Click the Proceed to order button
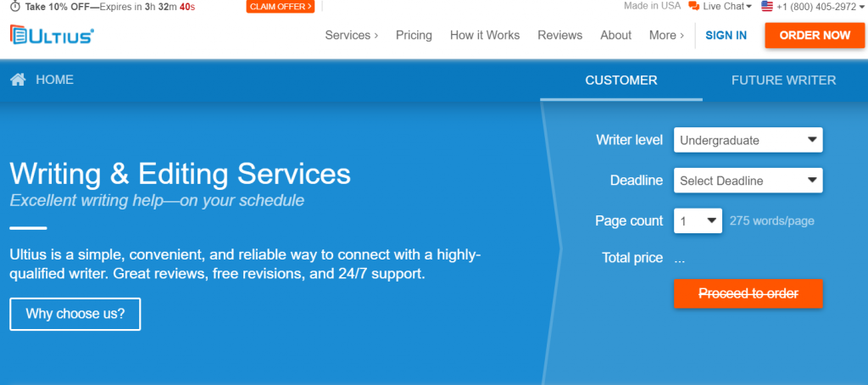Viewport: 868px width, 385px height. 748,293
